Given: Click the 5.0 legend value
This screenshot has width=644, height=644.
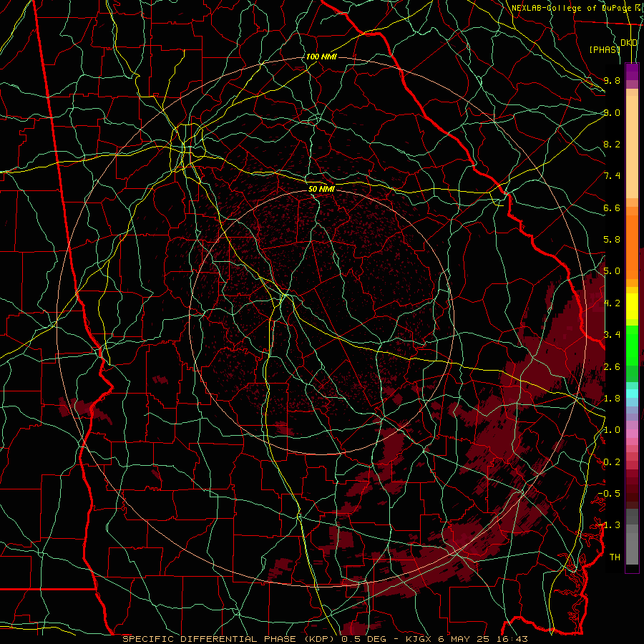Looking at the screenshot, I should tap(612, 271).
